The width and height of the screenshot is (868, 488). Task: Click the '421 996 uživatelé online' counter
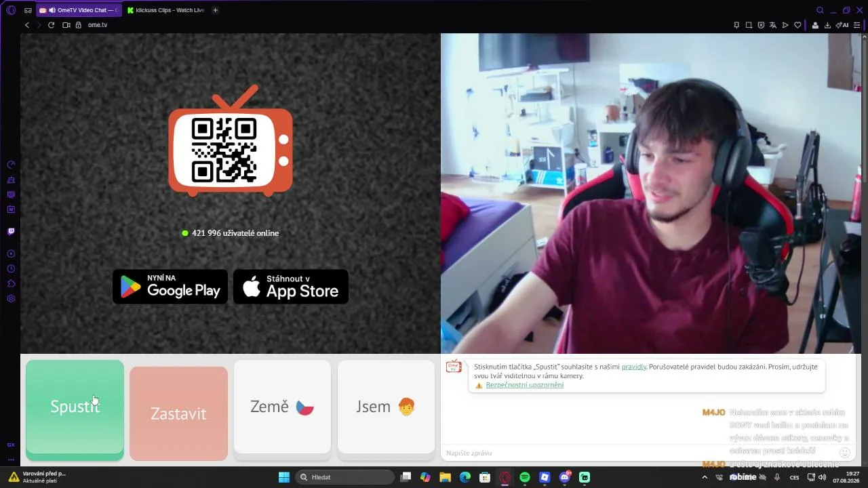click(231, 233)
